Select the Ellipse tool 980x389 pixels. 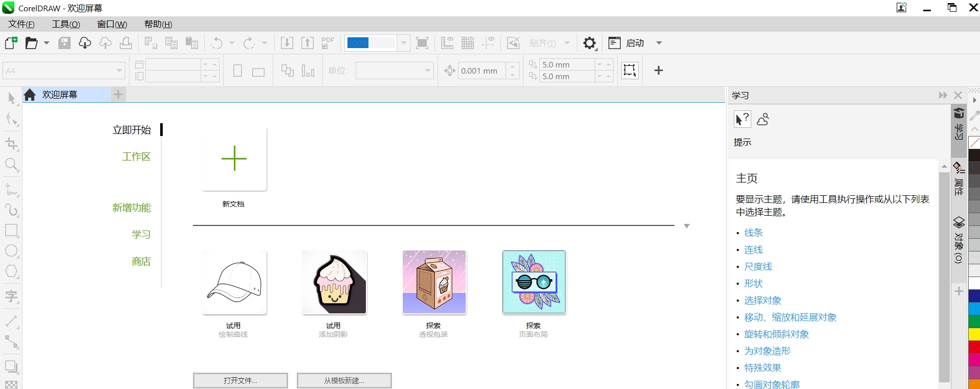12,251
